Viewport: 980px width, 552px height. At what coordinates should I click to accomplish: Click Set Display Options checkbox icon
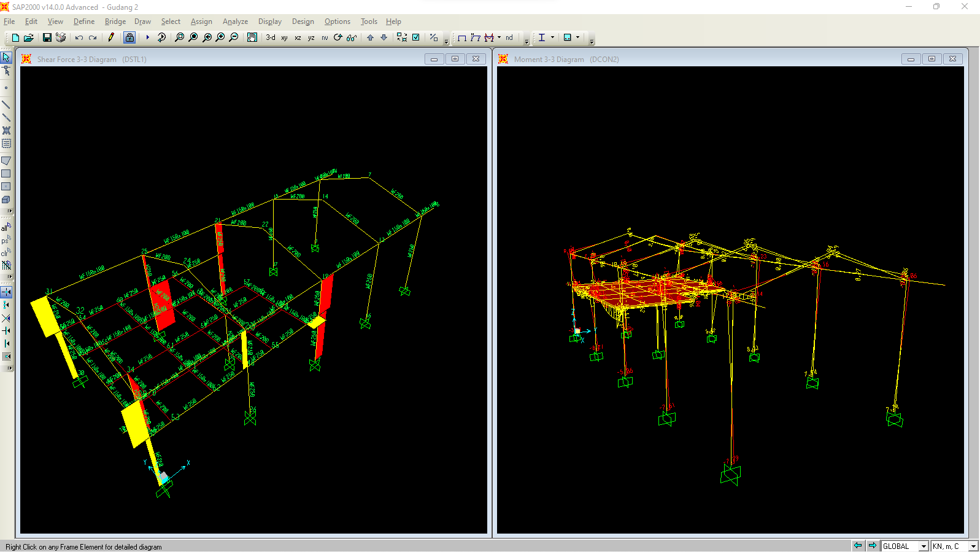416,37
